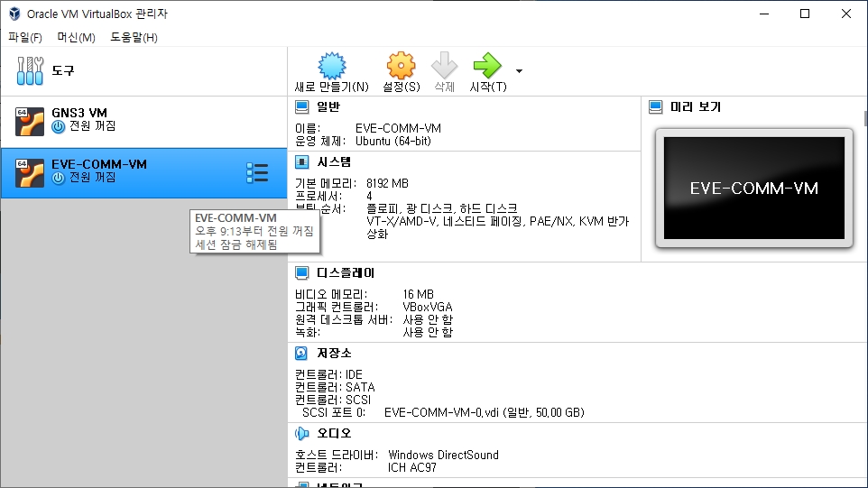Click the details pane vertical scrollbar
Screen dimensions: 868x488
click(x=865, y=118)
